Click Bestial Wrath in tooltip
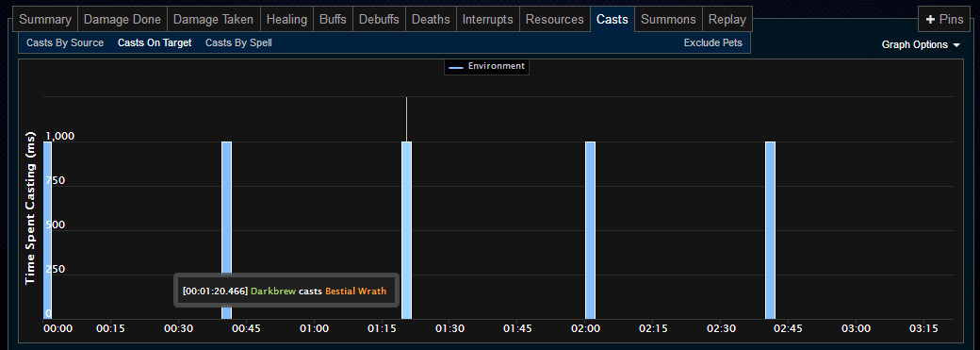The height and width of the screenshot is (350, 980). [355, 292]
